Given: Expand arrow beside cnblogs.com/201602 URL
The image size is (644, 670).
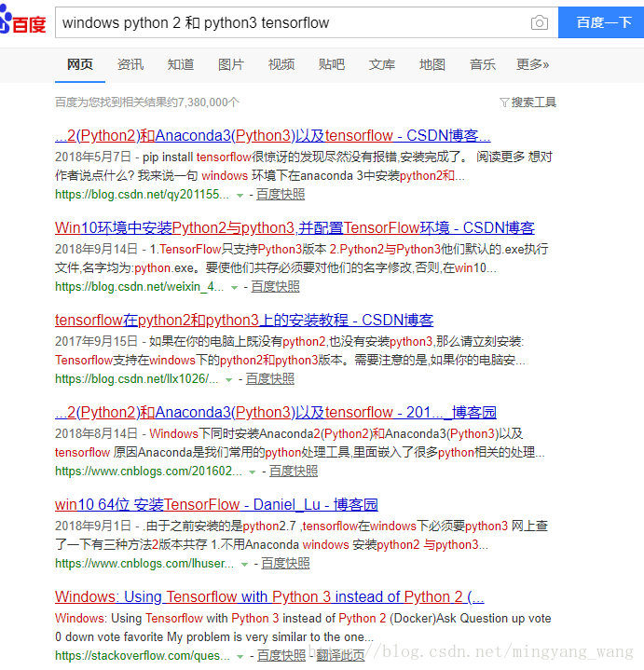Looking at the screenshot, I should [253, 472].
